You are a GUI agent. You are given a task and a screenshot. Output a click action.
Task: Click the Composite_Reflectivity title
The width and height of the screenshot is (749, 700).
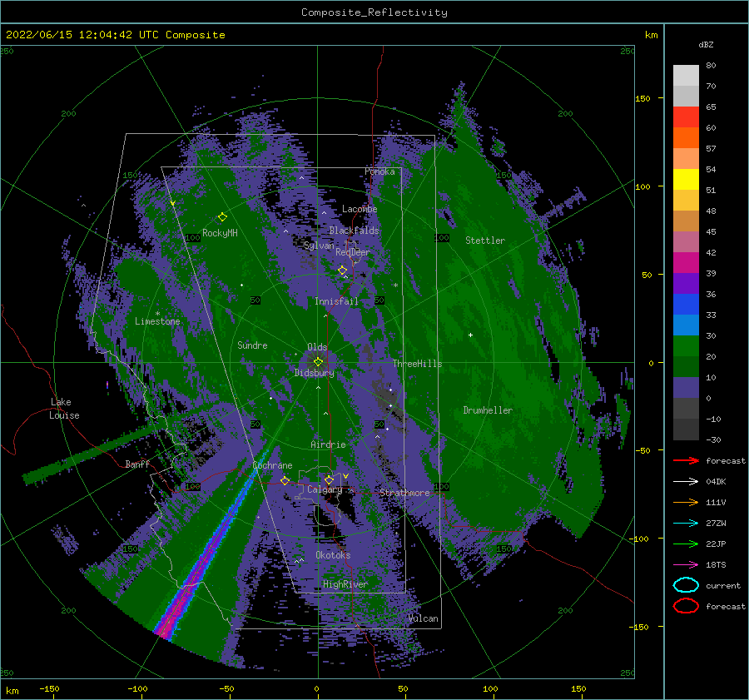[x=374, y=12]
